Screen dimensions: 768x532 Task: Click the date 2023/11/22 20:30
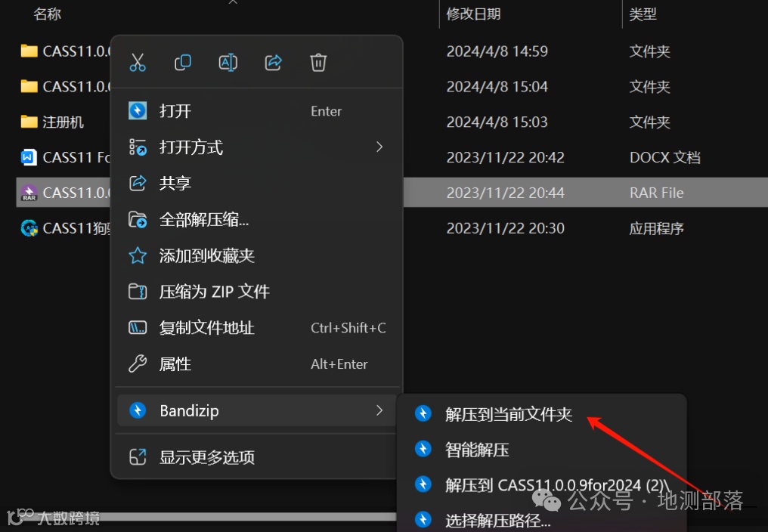[x=506, y=228]
